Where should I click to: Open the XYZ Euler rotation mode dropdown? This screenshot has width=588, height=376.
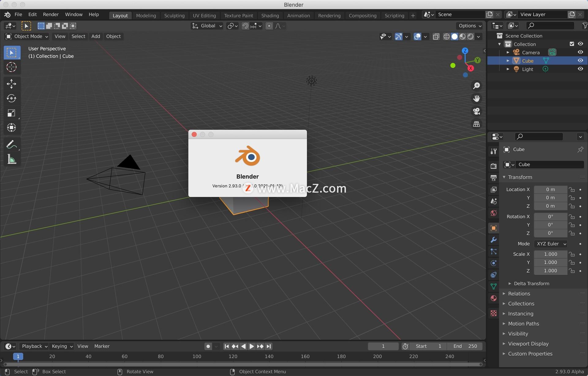(550, 244)
